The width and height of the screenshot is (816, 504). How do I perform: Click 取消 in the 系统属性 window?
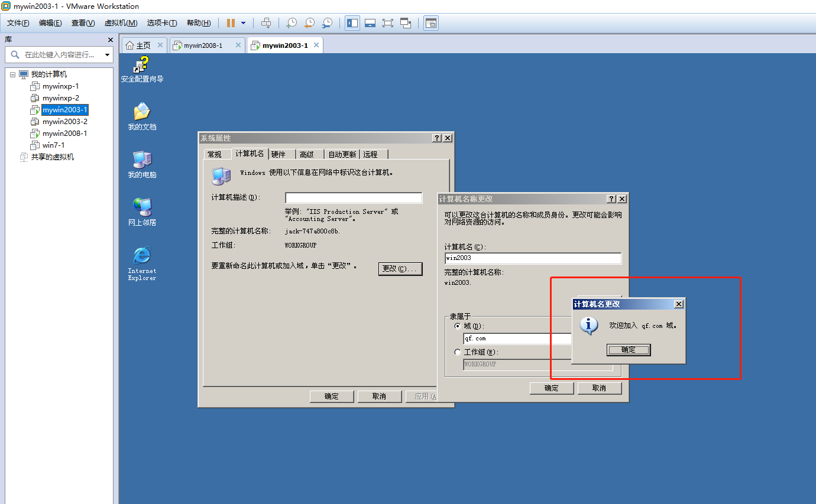pyautogui.click(x=380, y=396)
